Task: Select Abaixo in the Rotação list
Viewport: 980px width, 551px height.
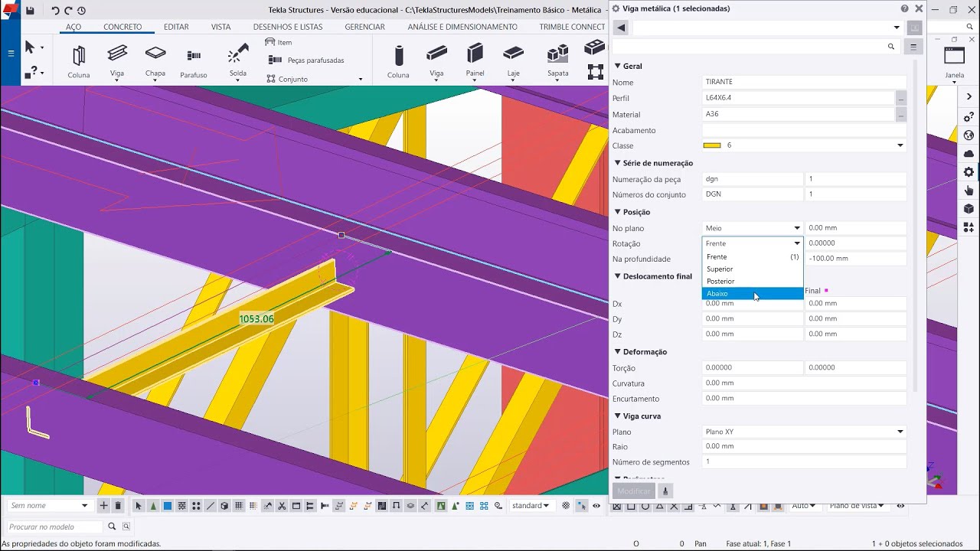Action: click(x=752, y=294)
